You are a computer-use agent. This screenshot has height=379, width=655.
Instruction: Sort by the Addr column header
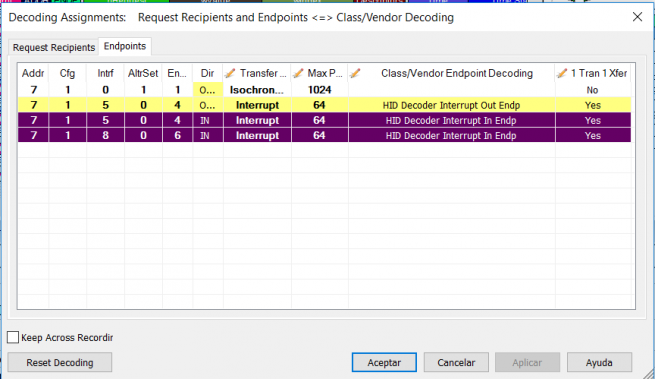click(33, 74)
